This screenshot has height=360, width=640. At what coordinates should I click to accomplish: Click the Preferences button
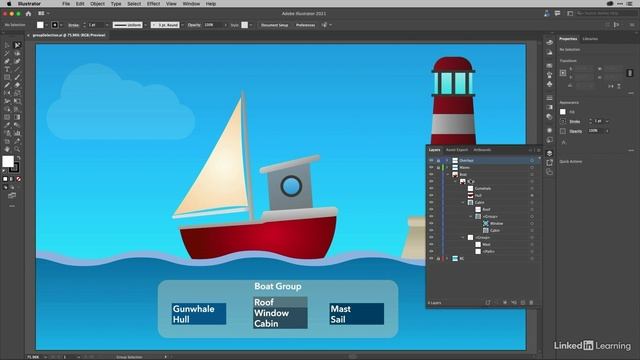305,25
